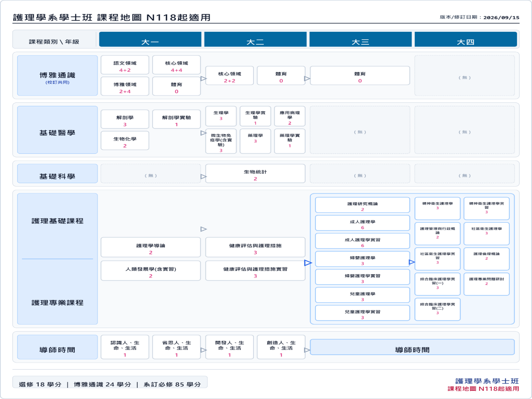Image resolution: width=532 pixels, height=399 pixels.
Task: Click the 課程類別＼年級 header cell
Action: pyautogui.click(x=54, y=41)
